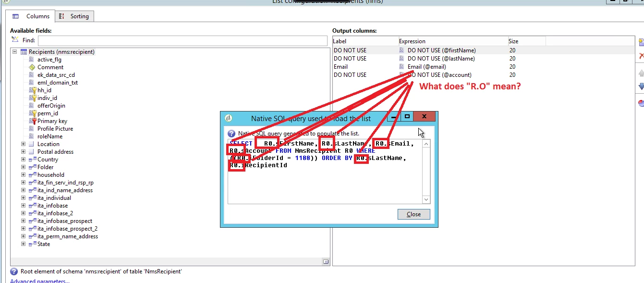The image size is (644, 283).
Task: Click the SQL query text area
Action: click(325, 172)
